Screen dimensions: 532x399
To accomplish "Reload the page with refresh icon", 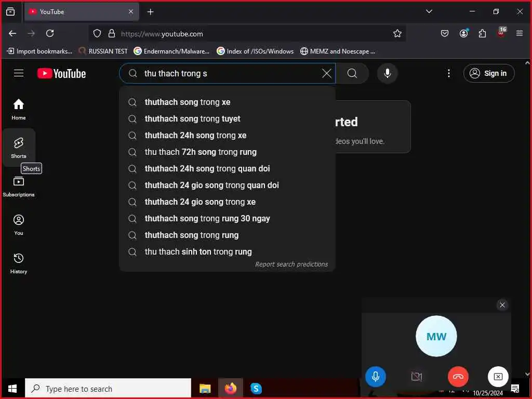I will pyautogui.click(x=50, y=33).
